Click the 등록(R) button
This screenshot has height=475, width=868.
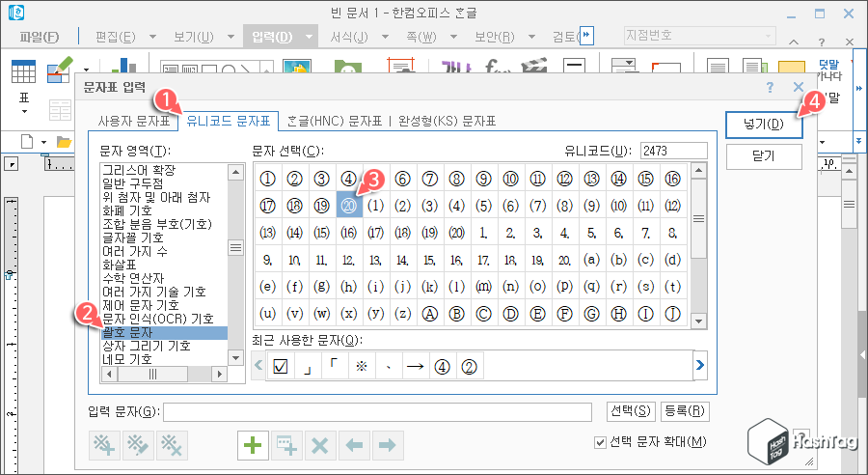point(684,410)
